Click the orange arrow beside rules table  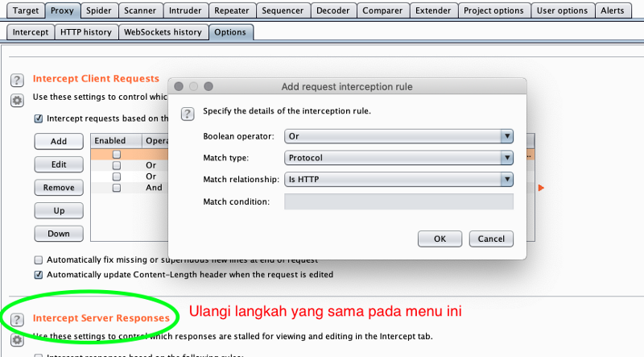pos(541,188)
